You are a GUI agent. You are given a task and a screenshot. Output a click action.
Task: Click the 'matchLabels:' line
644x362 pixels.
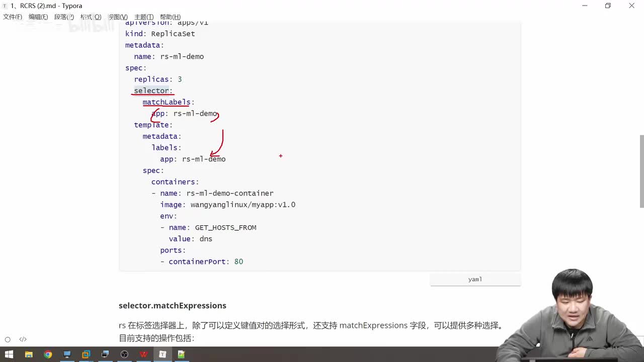pyautogui.click(x=169, y=102)
